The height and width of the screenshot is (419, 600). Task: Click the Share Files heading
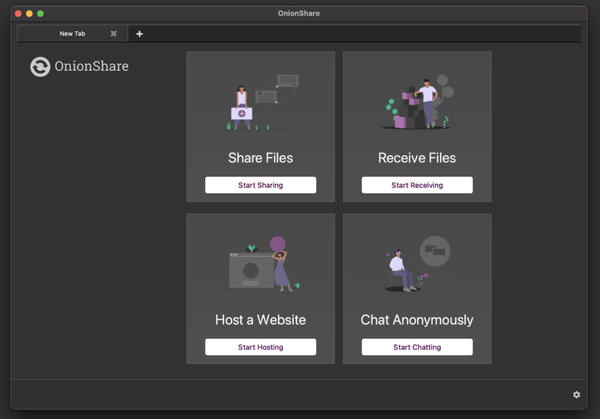pyautogui.click(x=261, y=158)
